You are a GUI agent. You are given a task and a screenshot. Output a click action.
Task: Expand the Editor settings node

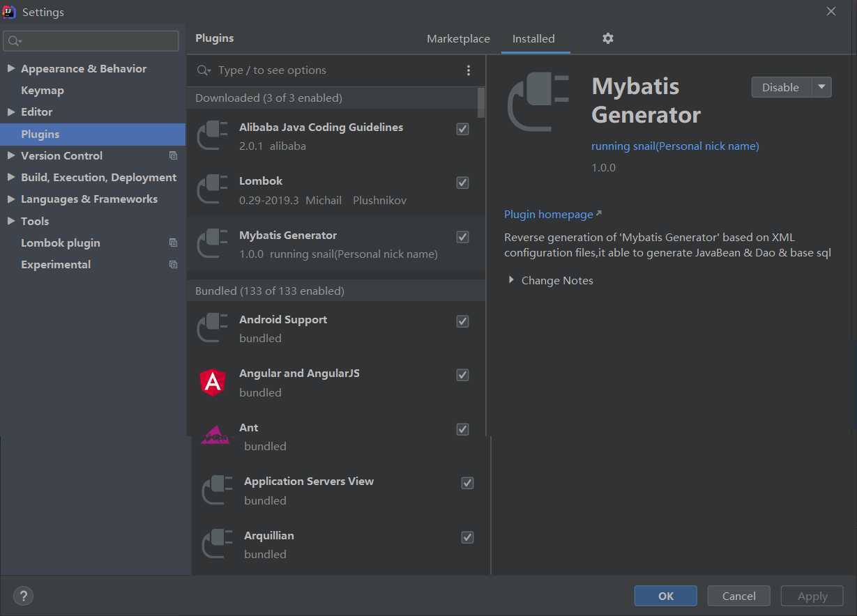(10, 111)
